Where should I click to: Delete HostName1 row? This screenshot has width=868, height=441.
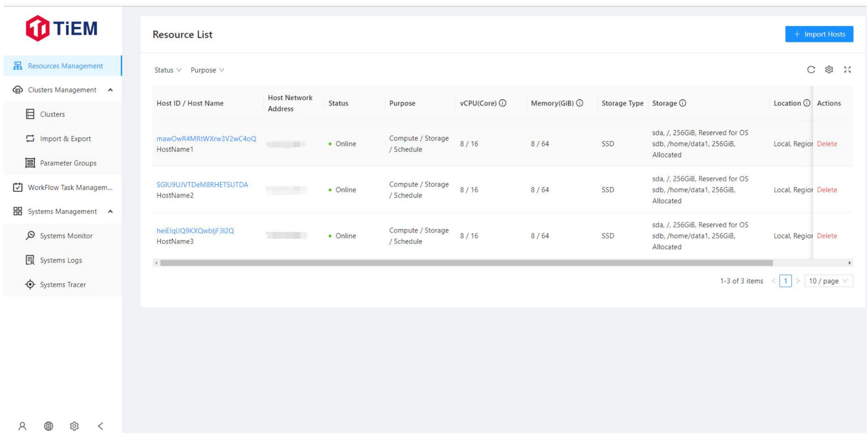(827, 144)
